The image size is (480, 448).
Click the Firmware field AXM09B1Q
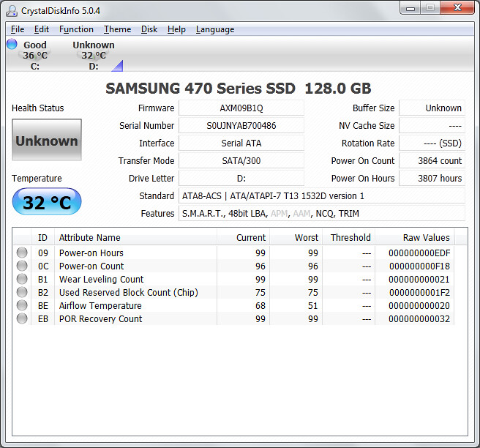point(241,108)
